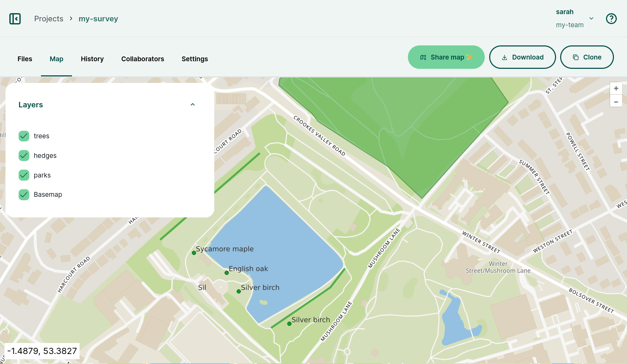
Task: Collapse the Layers panel chevron
Action: coord(193,104)
